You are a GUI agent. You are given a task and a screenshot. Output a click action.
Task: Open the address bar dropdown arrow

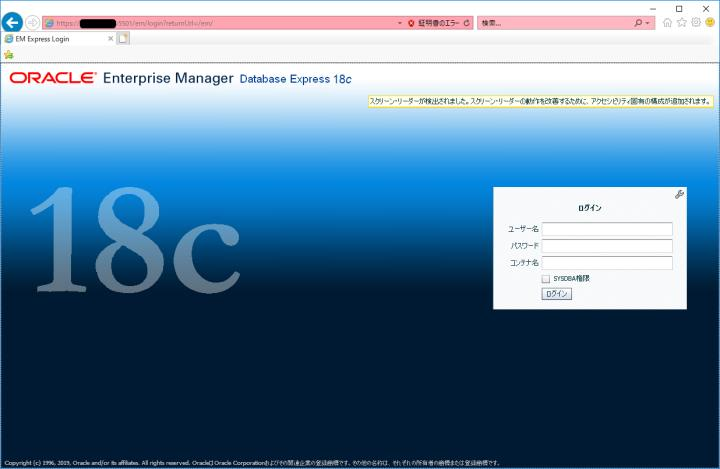pyautogui.click(x=400, y=23)
